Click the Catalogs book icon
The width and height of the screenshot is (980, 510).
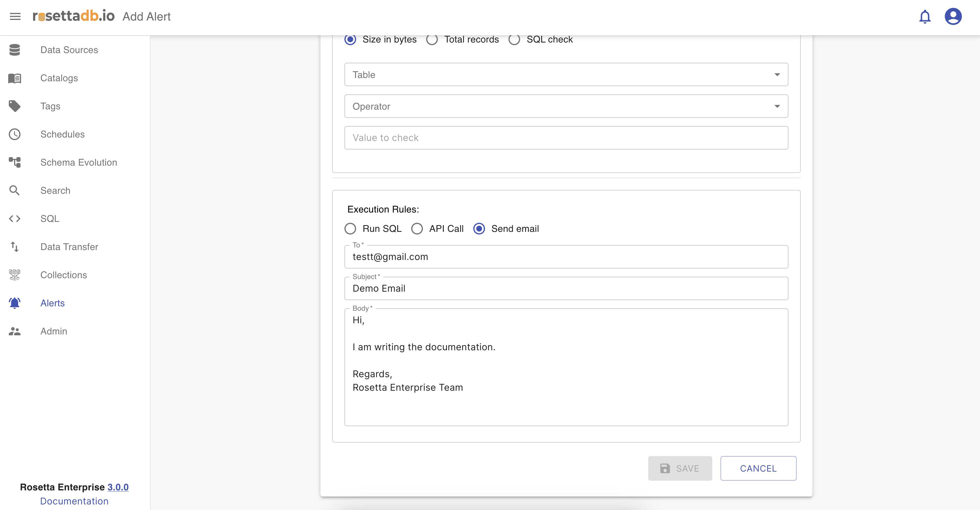coord(15,78)
